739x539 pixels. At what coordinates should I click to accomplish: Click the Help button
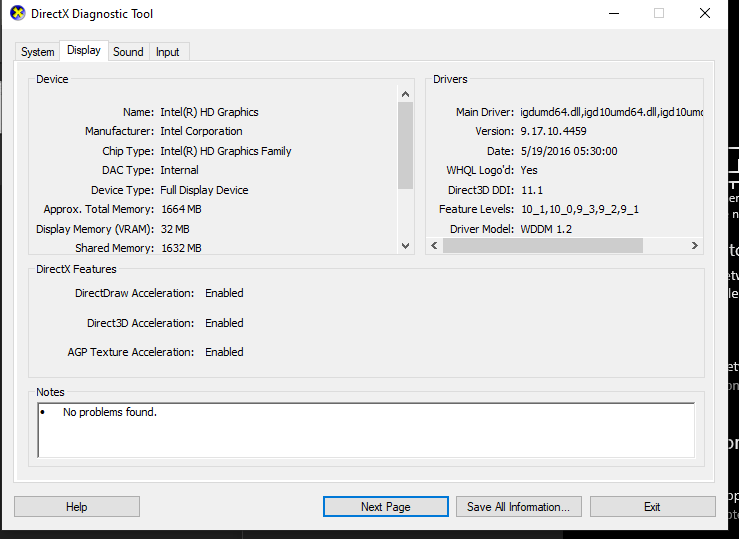coord(77,506)
